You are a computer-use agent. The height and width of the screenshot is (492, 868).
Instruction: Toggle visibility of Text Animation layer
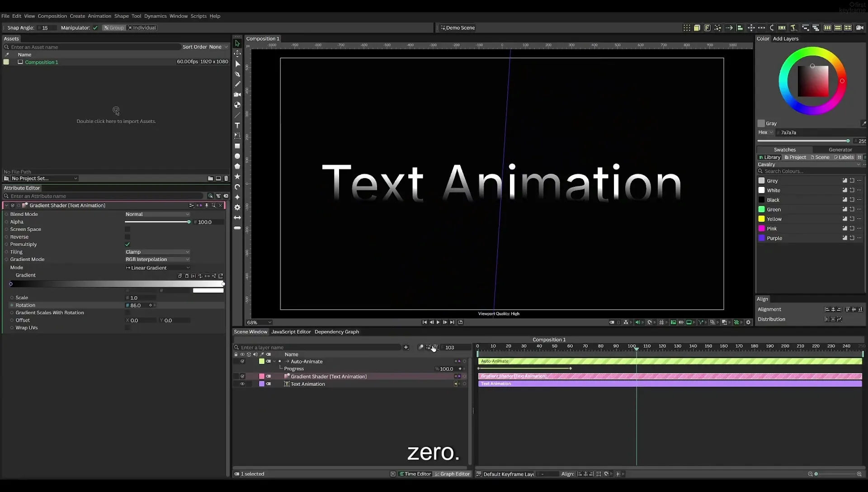coord(242,384)
